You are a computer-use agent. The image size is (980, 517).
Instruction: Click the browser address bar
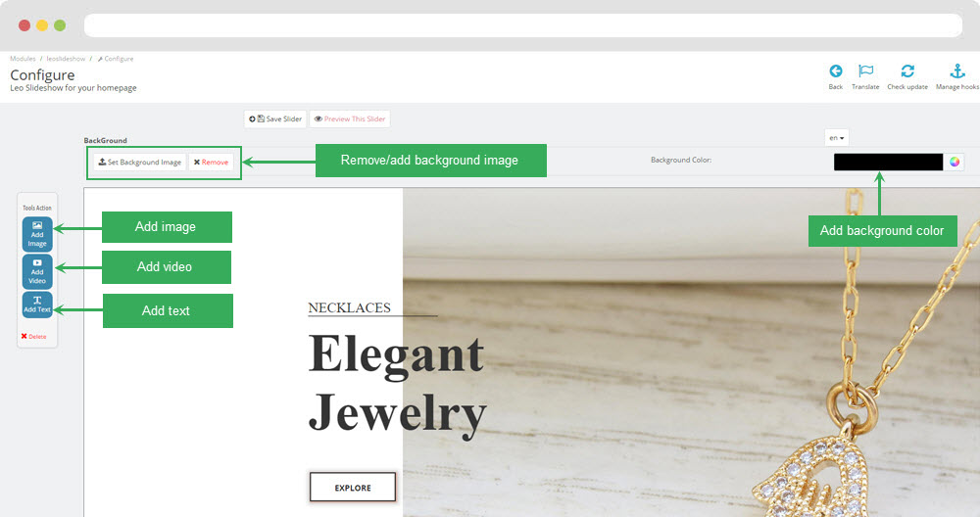523,25
